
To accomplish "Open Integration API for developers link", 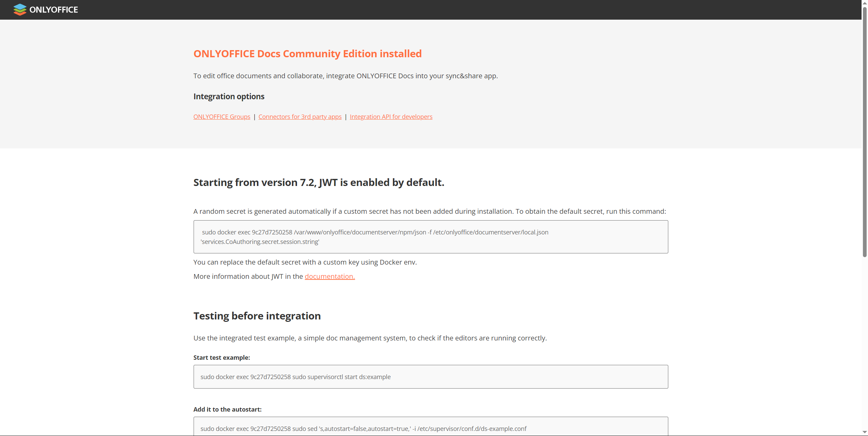I will (x=391, y=117).
